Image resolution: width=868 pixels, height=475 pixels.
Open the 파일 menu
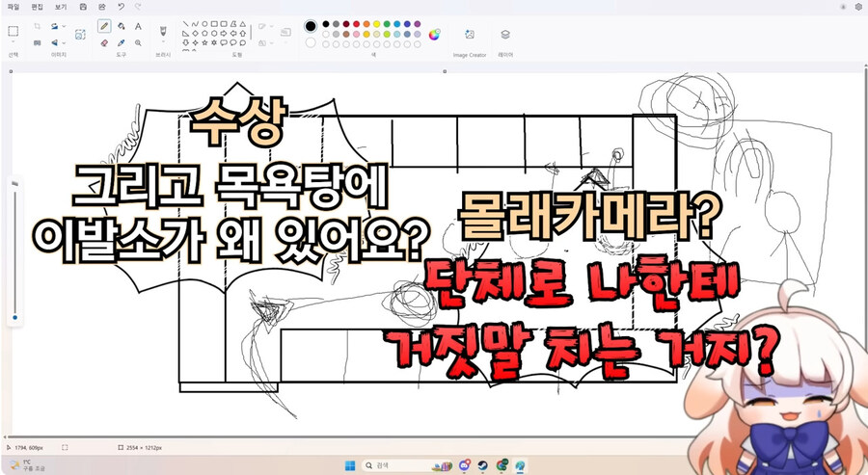14,7
